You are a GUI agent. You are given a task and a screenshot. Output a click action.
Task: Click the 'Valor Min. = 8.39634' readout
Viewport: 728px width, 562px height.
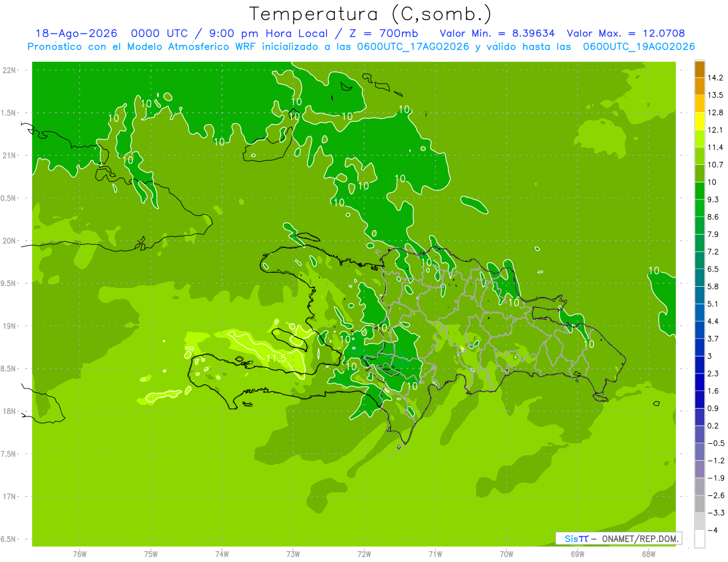click(497, 33)
